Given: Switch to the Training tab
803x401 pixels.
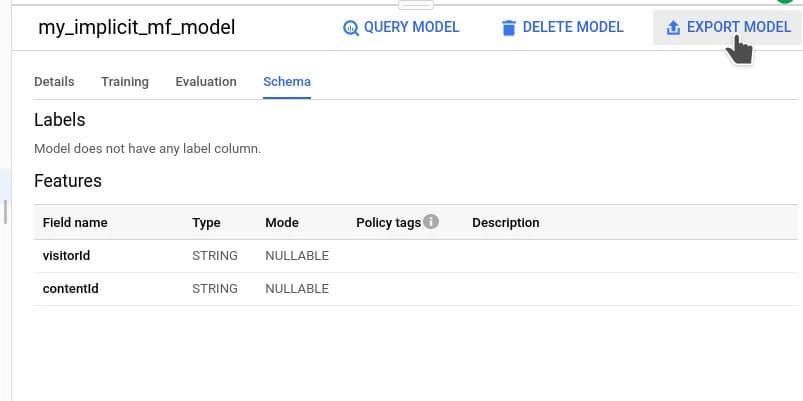Looking at the screenshot, I should click(125, 82).
